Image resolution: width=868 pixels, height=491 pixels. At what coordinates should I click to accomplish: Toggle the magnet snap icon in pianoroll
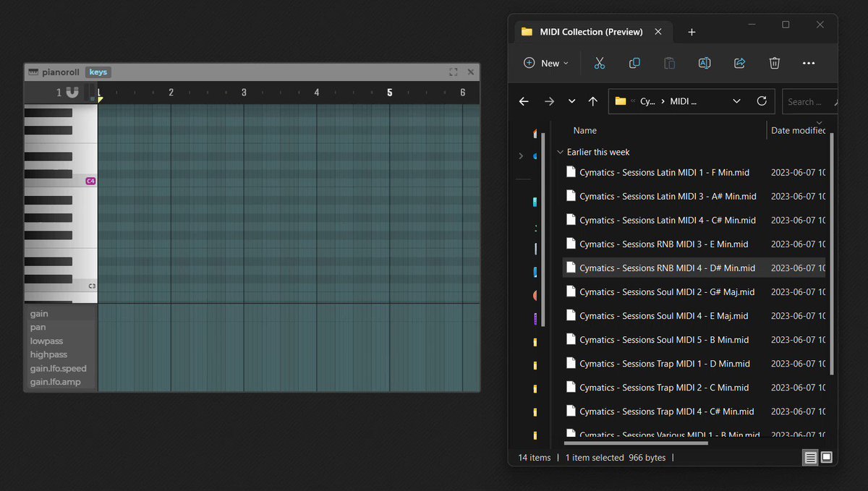point(72,92)
